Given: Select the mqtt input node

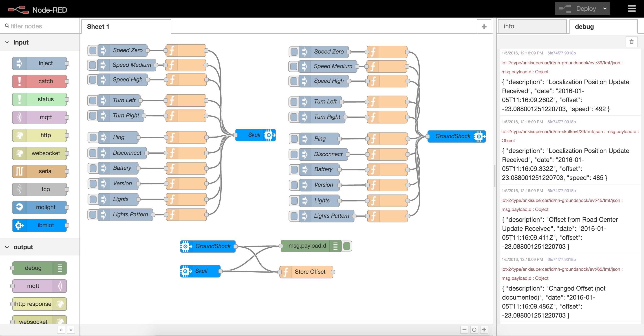Looking at the screenshot, I should click(40, 117).
